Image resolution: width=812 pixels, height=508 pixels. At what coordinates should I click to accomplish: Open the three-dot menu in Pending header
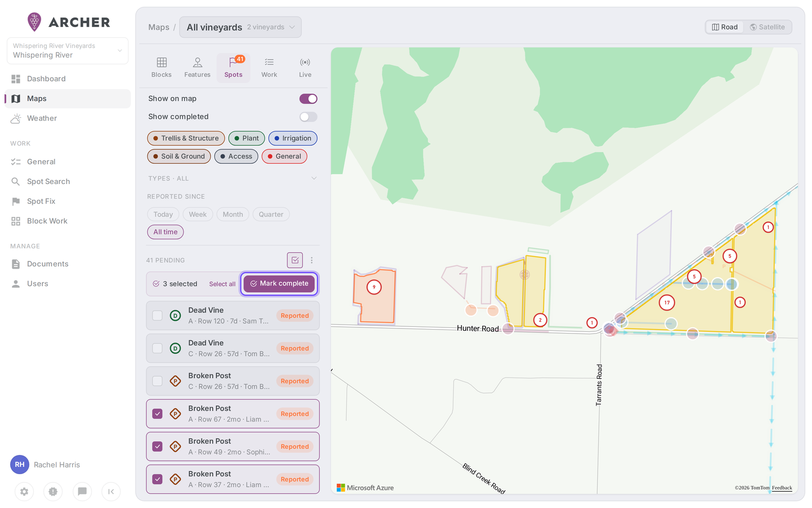click(x=312, y=260)
